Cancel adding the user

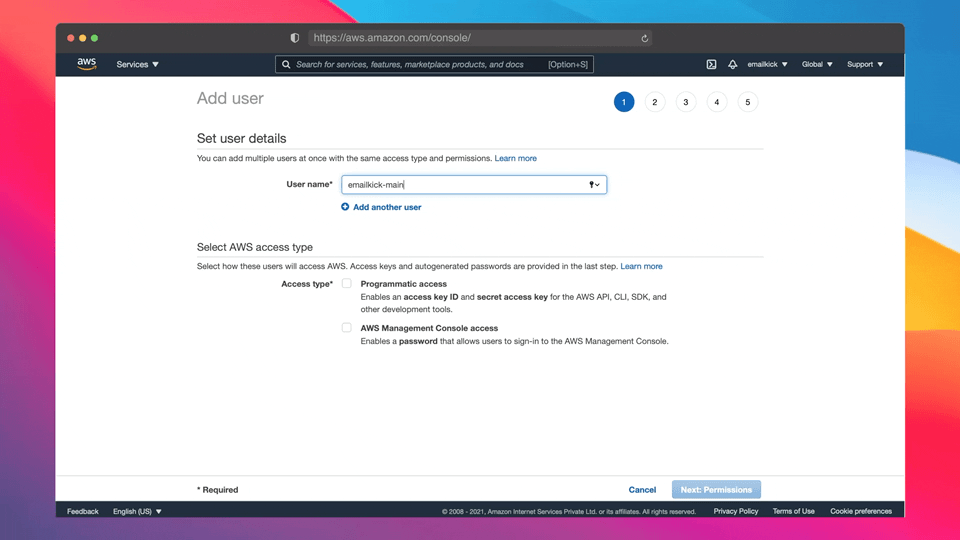tap(642, 490)
